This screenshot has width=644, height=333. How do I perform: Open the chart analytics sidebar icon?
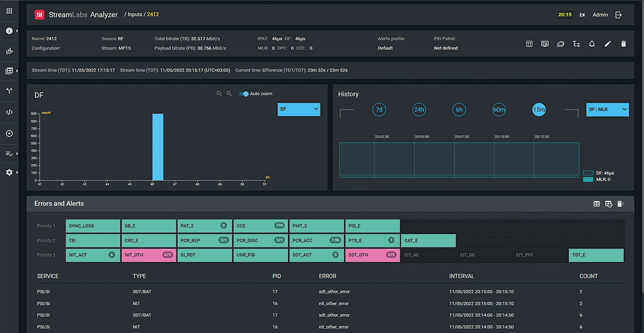coord(9,51)
